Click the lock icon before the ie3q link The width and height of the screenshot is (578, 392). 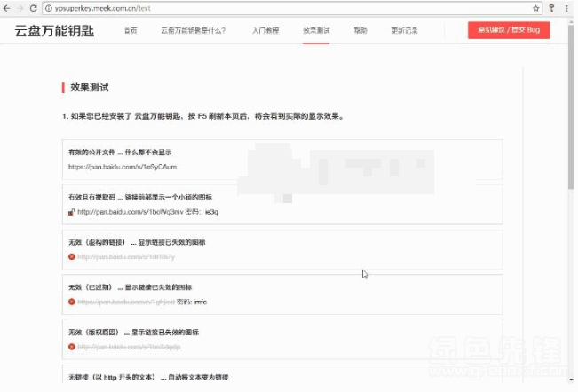point(72,212)
